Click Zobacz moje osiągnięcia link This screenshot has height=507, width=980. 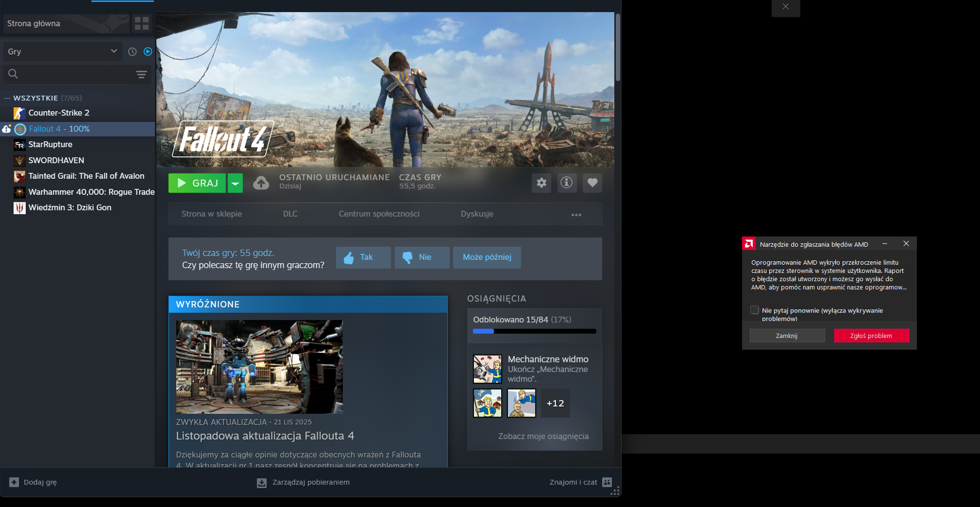pyautogui.click(x=543, y=437)
